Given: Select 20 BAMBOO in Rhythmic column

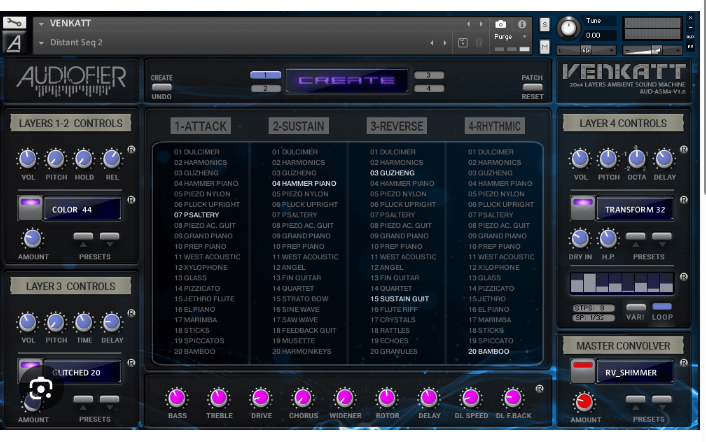Looking at the screenshot, I should [x=489, y=351].
